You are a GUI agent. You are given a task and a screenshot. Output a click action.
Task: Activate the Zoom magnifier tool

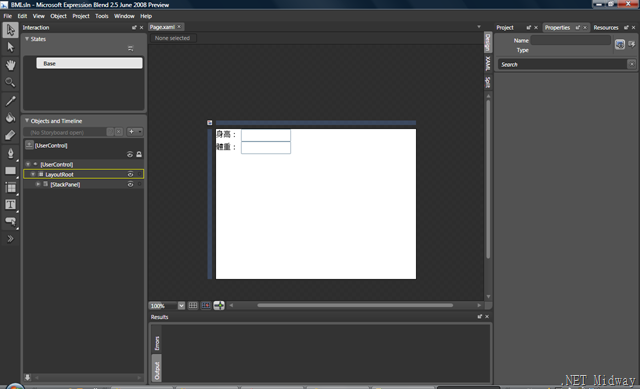[10, 82]
